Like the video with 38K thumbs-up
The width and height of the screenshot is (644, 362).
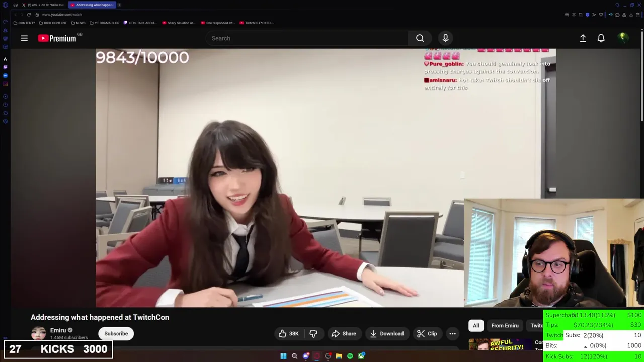click(x=289, y=334)
